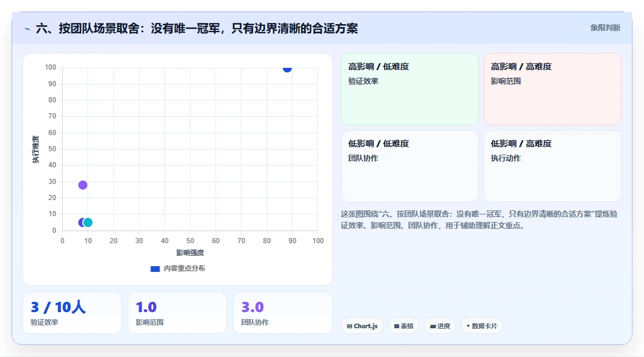Click the 验证效率 text in the green card

pos(363,81)
